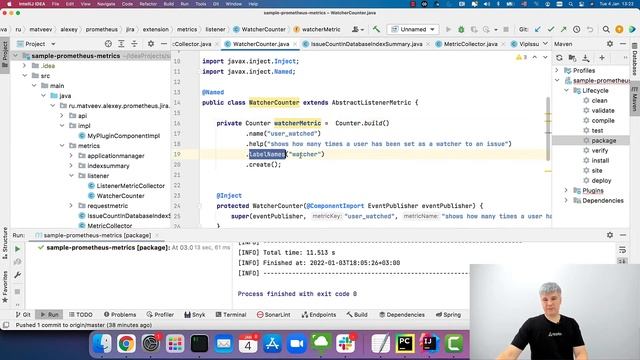Expand the applicationmanager package
This screenshot has width=640, height=360.
point(71,156)
